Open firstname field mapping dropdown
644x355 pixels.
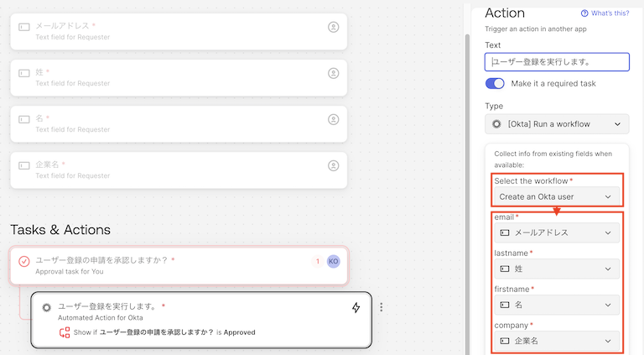point(557,305)
